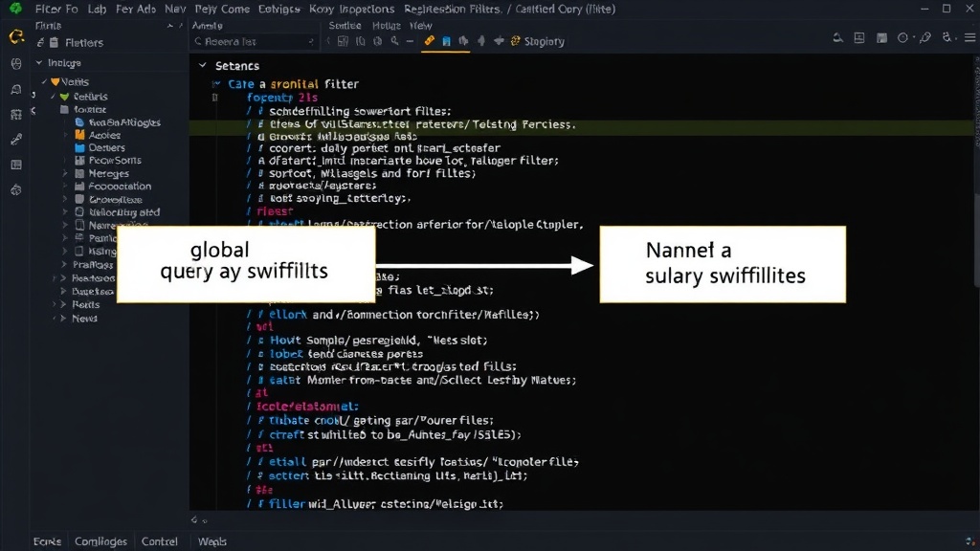Click the yellow Stapiary icon
The width and height of the screenshot is (980, 551).
pos(516,41)
